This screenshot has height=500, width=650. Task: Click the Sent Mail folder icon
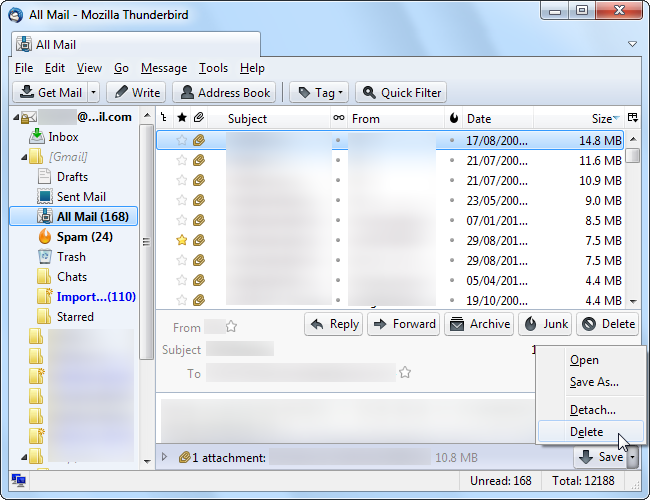(45, 197)
